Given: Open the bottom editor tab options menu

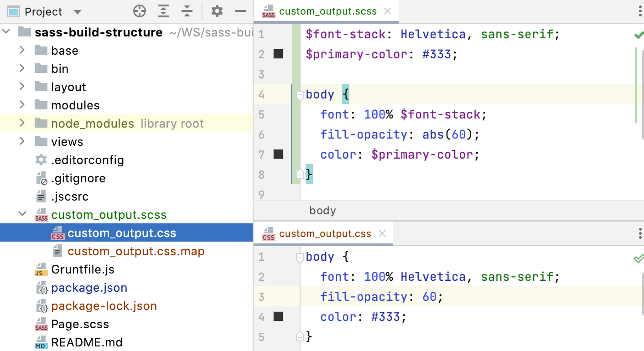Looking at the screenshot, I should 640,234.
